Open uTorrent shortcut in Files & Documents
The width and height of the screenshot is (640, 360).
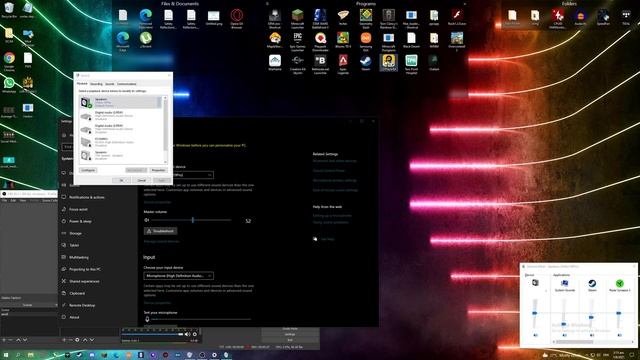click(145, 40)
